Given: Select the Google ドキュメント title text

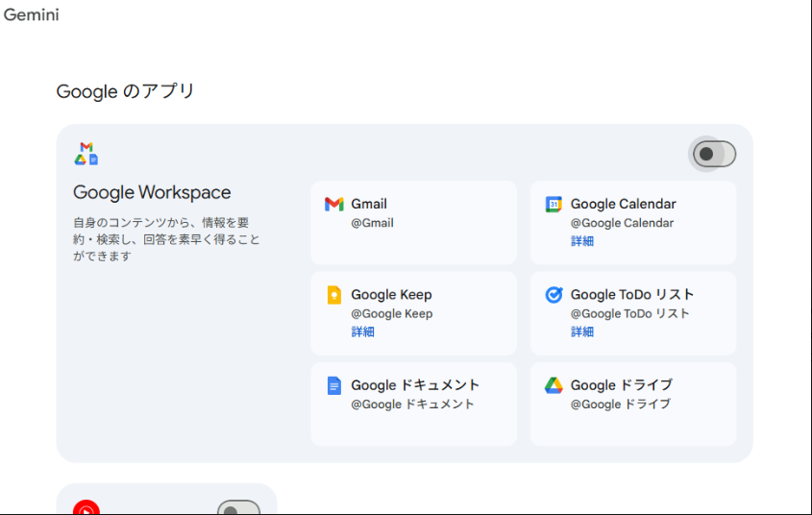Looking at the screenshot, I should click(415, 385).
